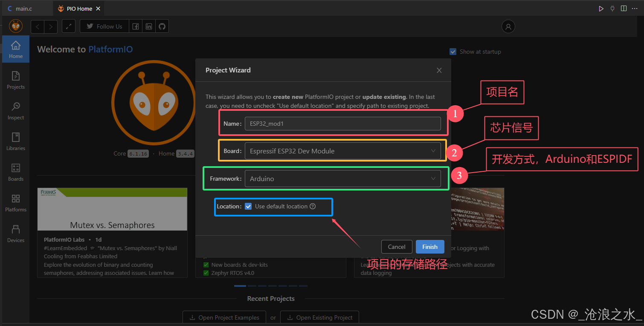The width and height of the screenshot is (644, 326).
Task: Click the Finish button in Project Wizard
Action: (430, 247)
